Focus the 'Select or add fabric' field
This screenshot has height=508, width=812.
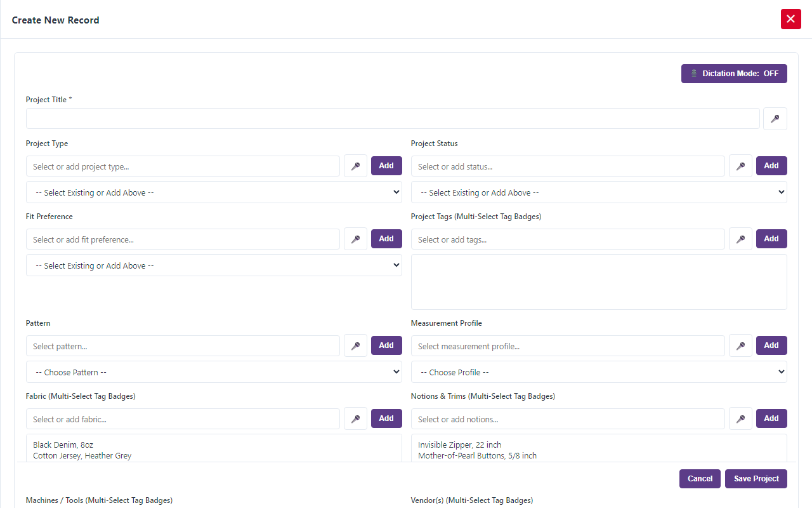click(183, 419)
